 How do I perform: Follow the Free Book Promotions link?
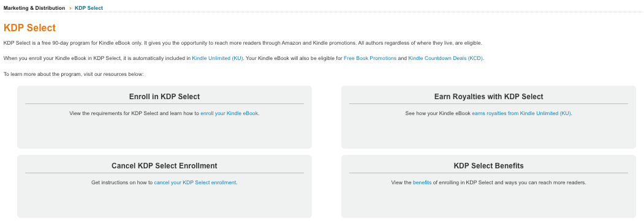tap(370, 58)
